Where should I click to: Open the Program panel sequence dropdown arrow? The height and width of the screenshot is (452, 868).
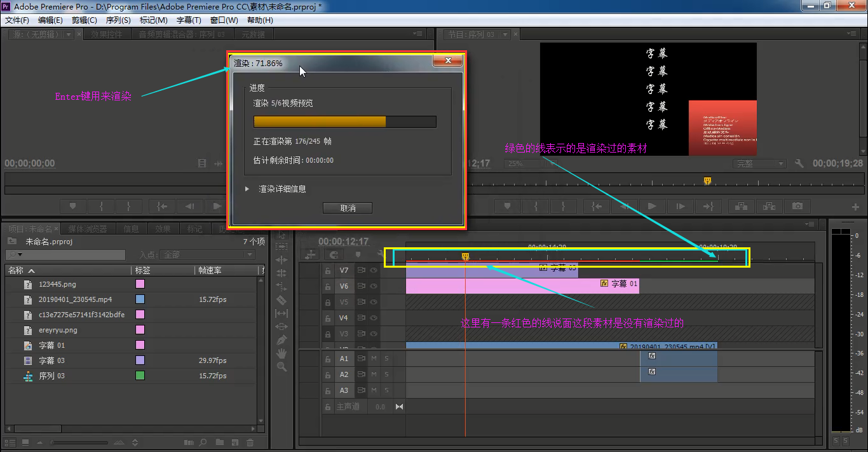click(504, 34)
